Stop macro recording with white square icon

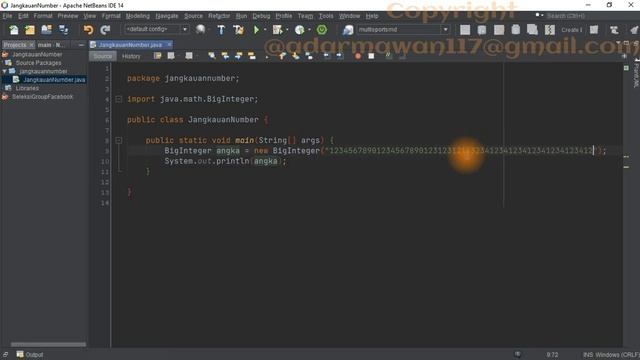click(371, 56)
